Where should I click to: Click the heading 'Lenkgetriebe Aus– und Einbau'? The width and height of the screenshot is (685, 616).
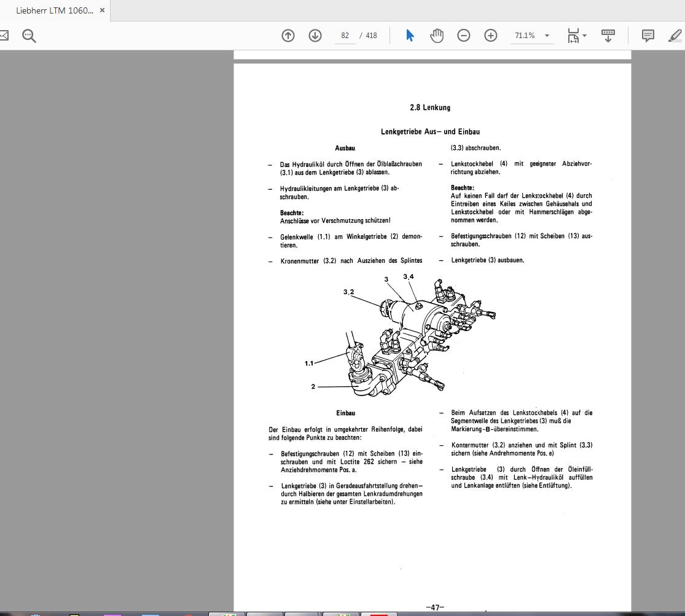click(x=430, y=131)
